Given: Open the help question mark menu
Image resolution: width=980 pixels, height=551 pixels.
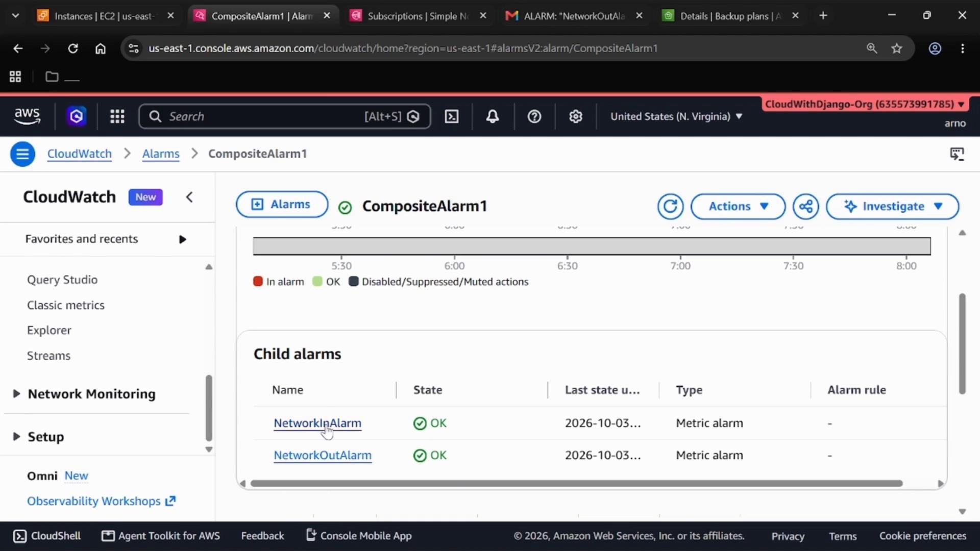Looking at the screenshot, I should coord(534,116).
